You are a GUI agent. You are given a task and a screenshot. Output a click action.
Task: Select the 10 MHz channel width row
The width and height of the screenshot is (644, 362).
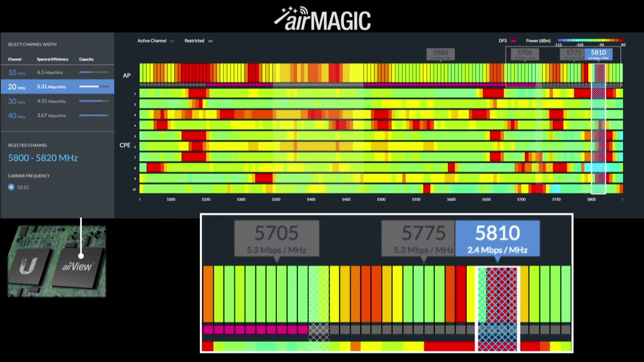click(x=57, y=72)
